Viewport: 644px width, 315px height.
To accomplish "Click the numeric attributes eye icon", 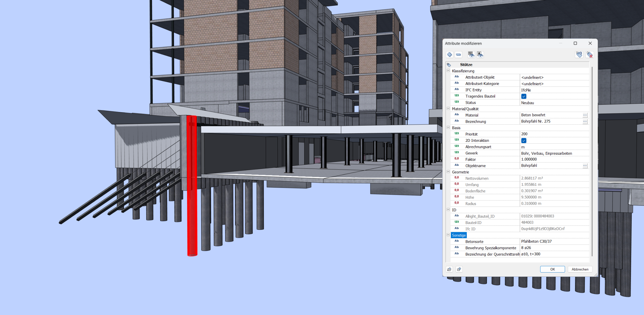I will click(x=471, y=55).
